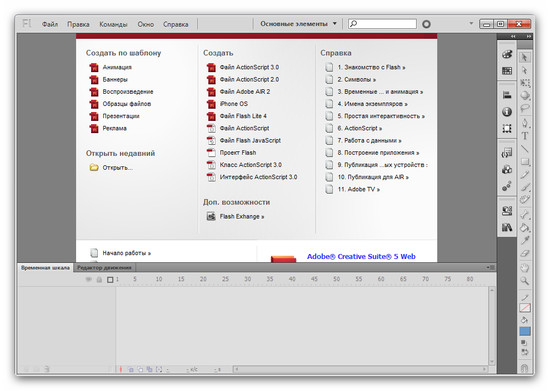
Task: Click the help search input field
Action: 382,24
